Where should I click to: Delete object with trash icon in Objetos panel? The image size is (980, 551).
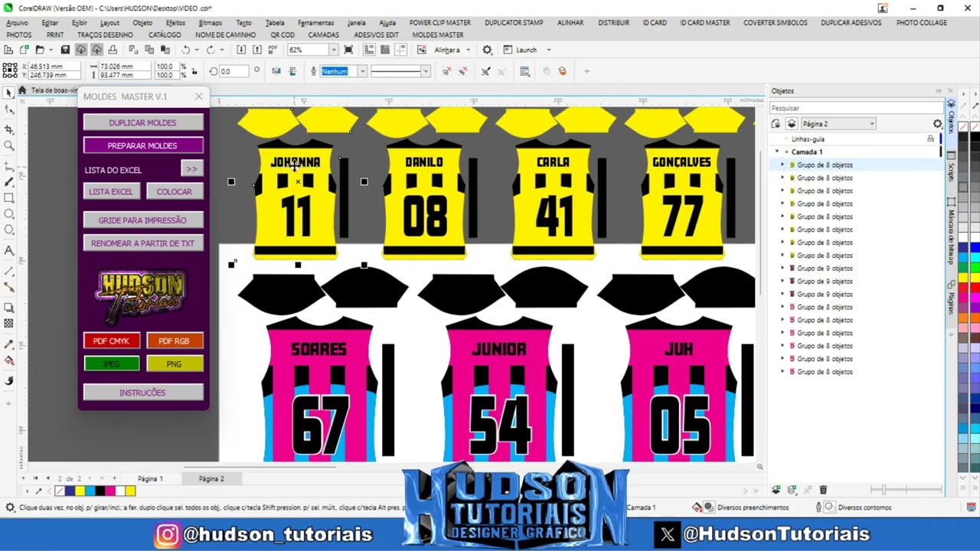(x=823, y=490)
